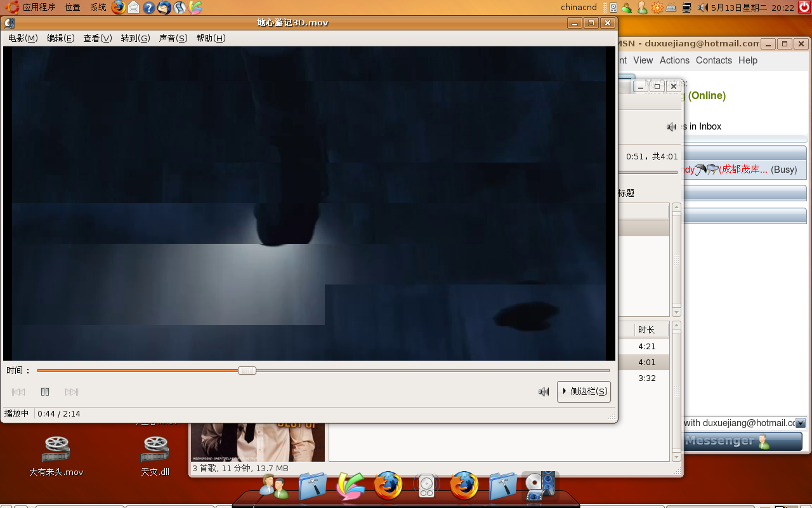This screenshot has height=508, width=812.
Task: Open the Help menu in MSN window
Action: tap(748, 60)
